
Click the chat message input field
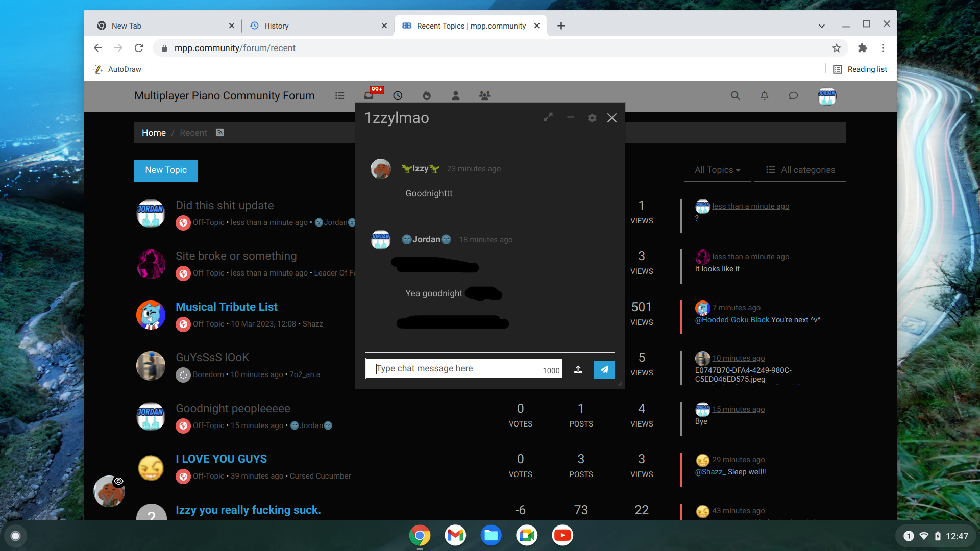[x=463, y=368]
